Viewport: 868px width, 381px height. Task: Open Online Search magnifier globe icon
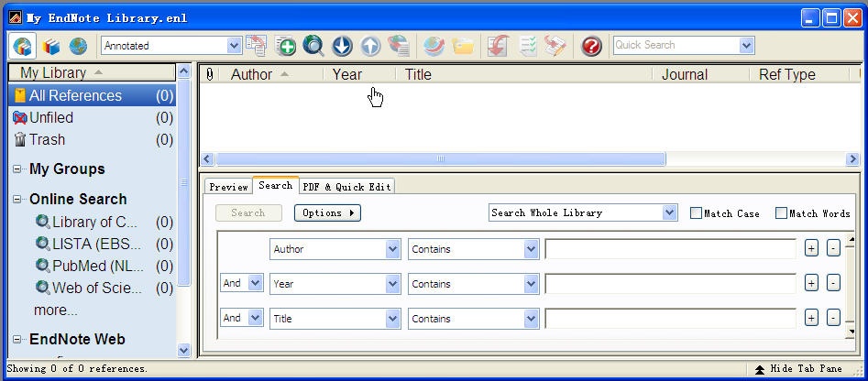(313, 46)
